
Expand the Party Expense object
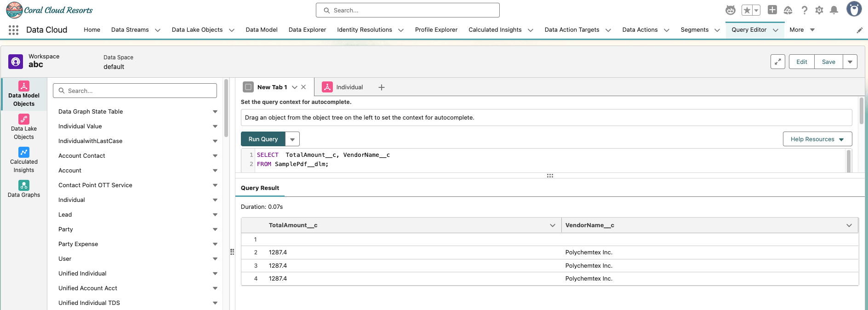(x=215, y=244)
